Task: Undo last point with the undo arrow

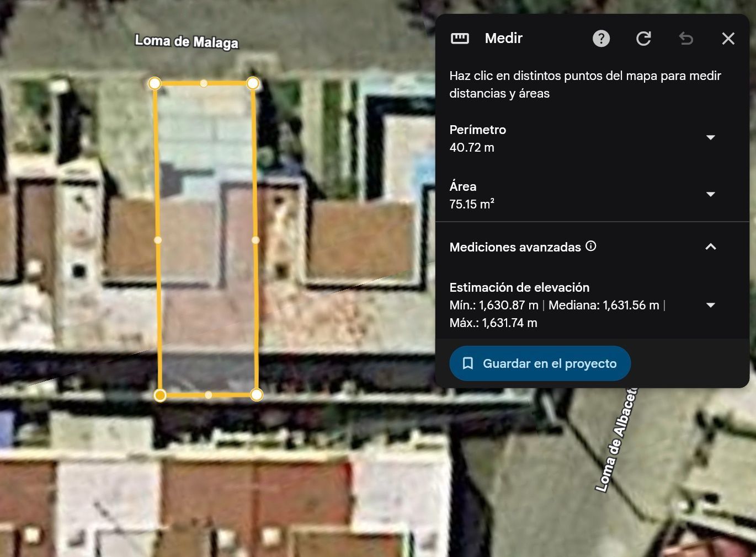Action: pyautogui.click(x=686, y=39)
